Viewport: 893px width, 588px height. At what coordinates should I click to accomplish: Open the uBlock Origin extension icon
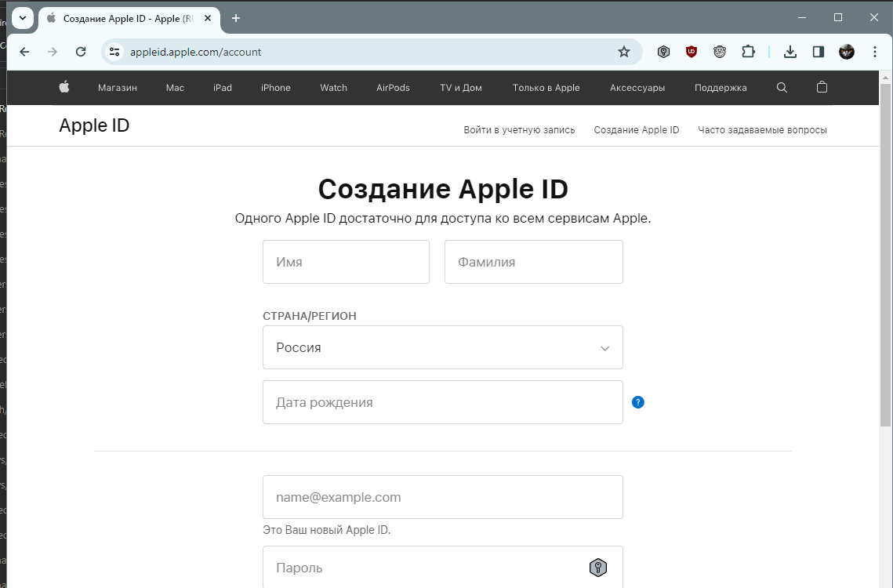coord(692,52)
